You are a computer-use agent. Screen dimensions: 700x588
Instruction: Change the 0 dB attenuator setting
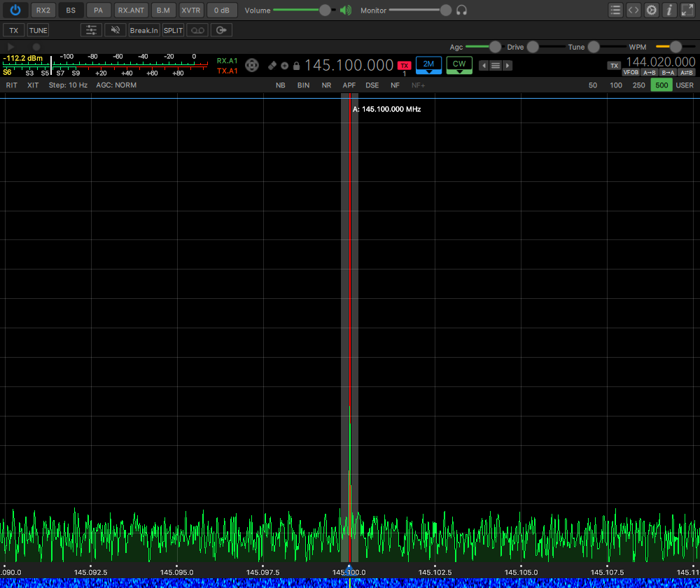[x=222, y=10]
